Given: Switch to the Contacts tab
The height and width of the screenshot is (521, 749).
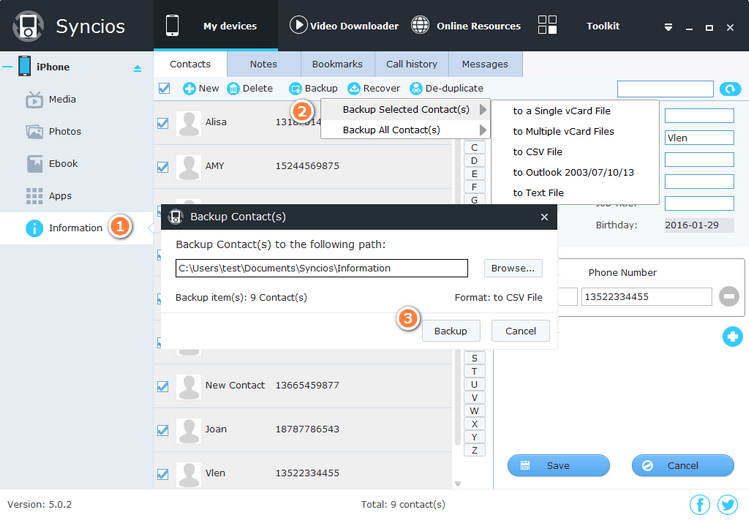Looking at the screenshot, I should point(190,64).
